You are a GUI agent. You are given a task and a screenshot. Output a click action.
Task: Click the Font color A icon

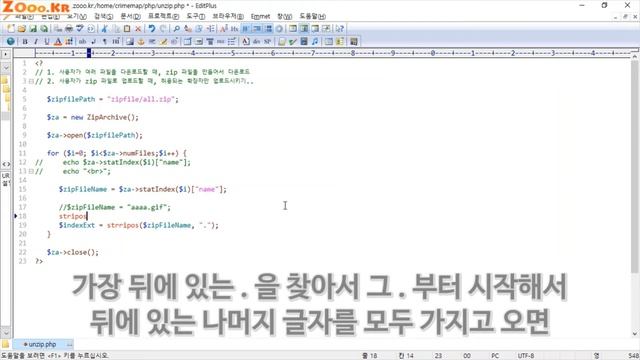coord(58,41)
